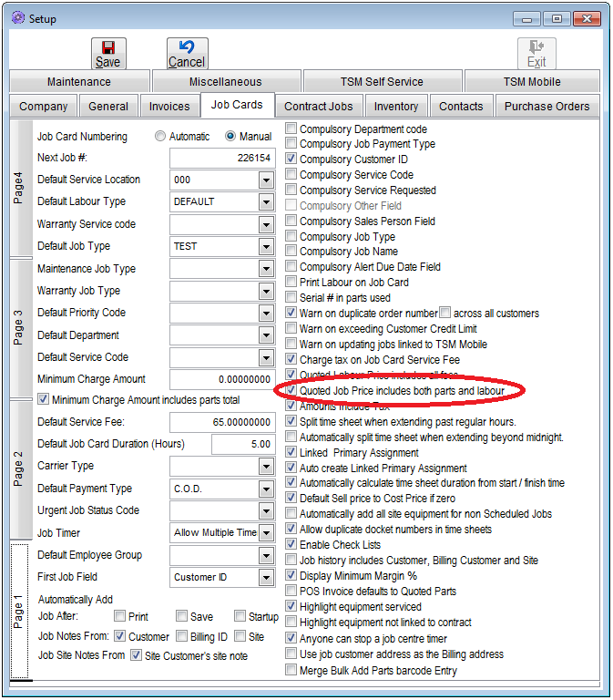Expand the First Job Field dropdown
613x700 pixels.
pyautogui.click(x=266, y=578)
